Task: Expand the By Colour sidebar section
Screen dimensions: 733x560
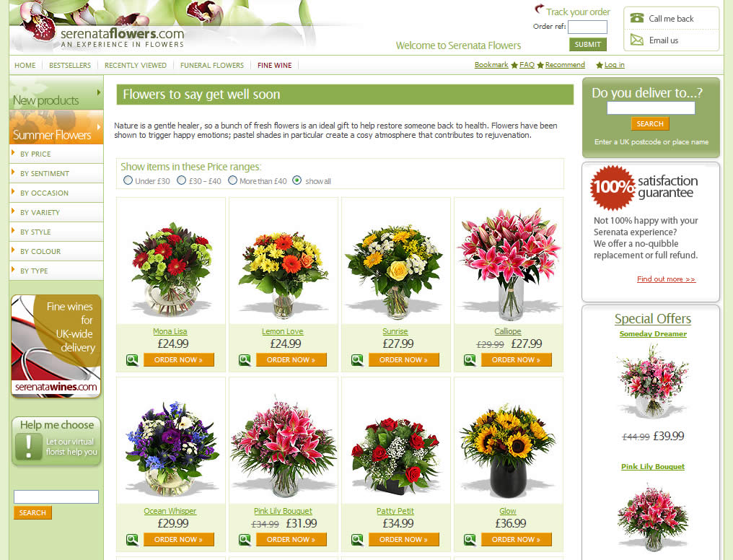Action: (x=56, y=251)
